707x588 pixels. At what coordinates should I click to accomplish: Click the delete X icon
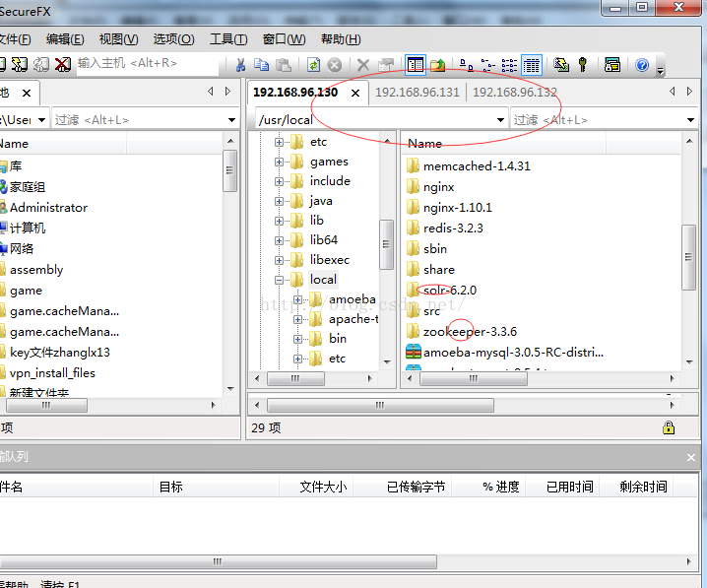coord(363,65)
